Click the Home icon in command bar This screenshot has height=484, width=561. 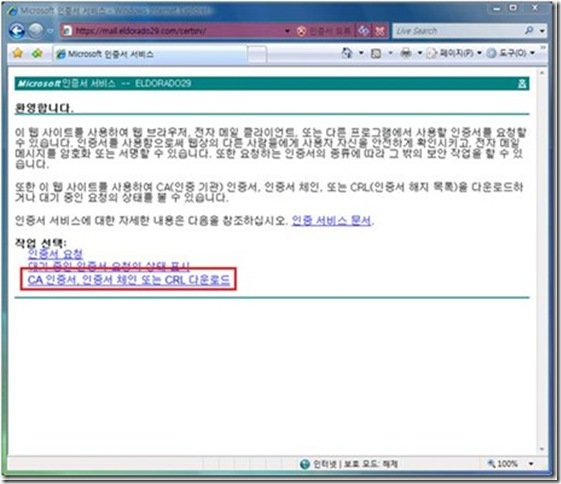coord(347,53)
